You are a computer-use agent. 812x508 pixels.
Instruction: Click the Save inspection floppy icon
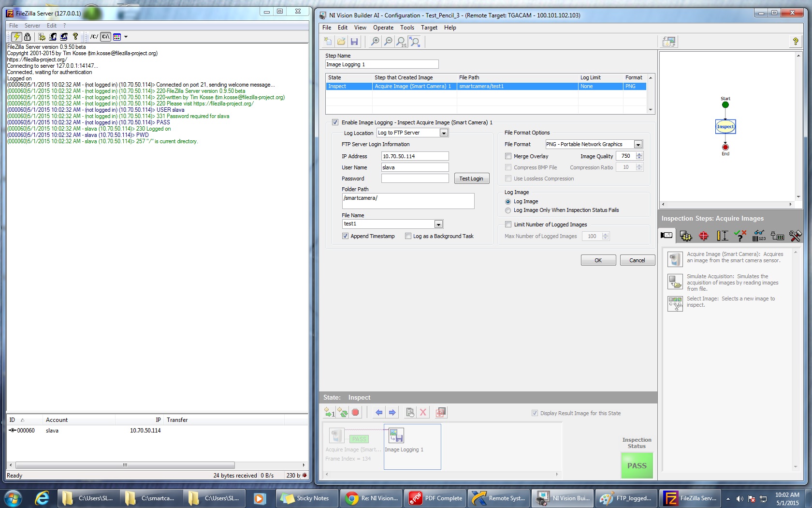[354, 42]
